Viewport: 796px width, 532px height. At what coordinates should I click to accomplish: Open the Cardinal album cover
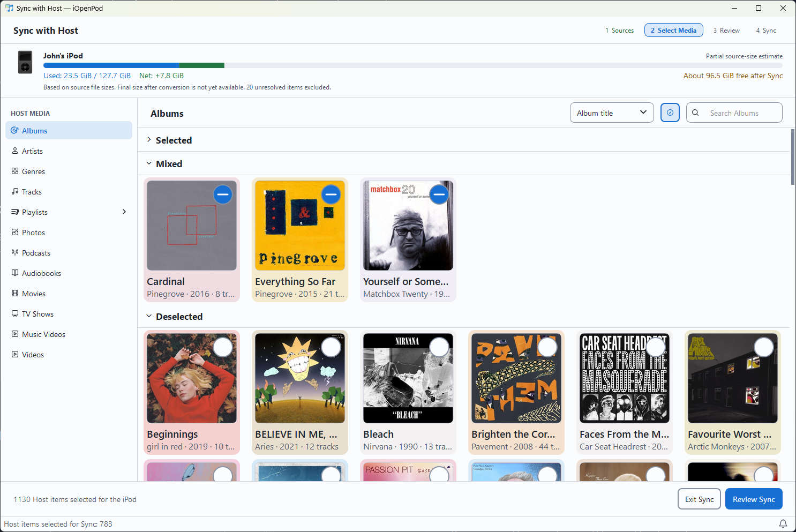tap(192, 226)
